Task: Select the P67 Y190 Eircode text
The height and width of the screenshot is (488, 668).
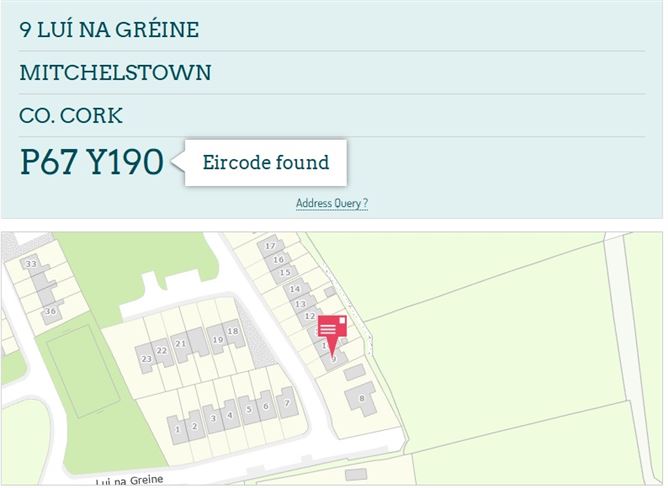Action: (x=92, y=162)
